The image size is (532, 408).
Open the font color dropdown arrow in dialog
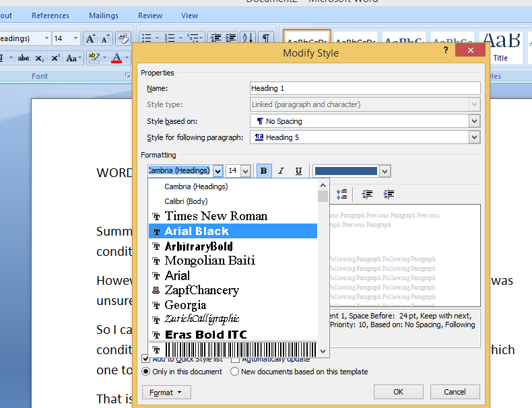pyautogui.click(x=385, y=171)
